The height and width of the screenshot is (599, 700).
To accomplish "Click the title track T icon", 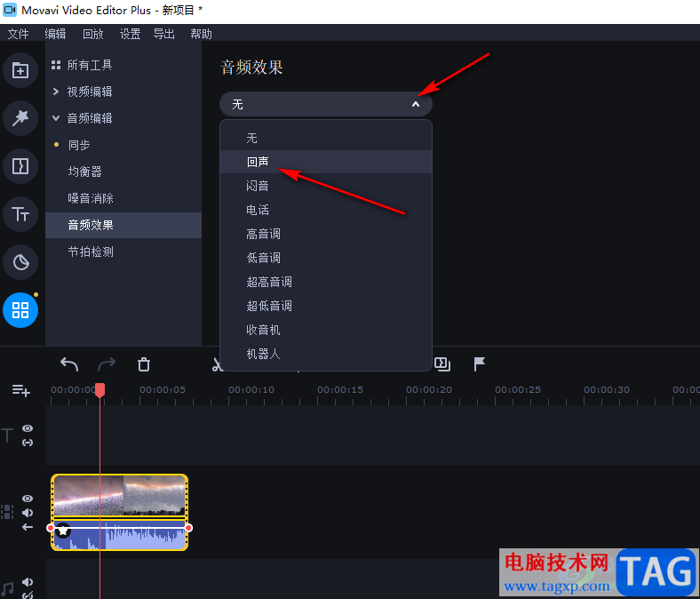I will coord(7,435).
